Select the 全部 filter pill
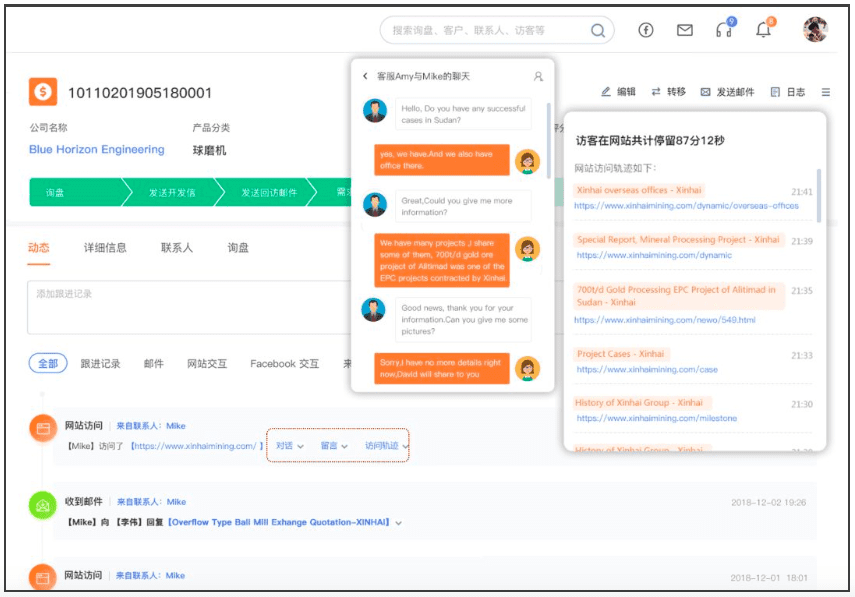 click(x=48, y=364)
